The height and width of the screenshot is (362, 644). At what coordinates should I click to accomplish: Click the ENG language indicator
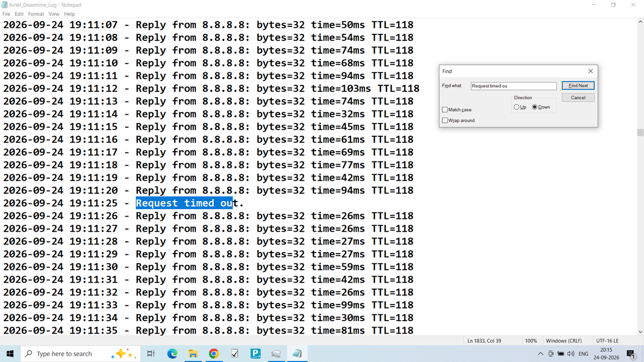pos(583,354)
